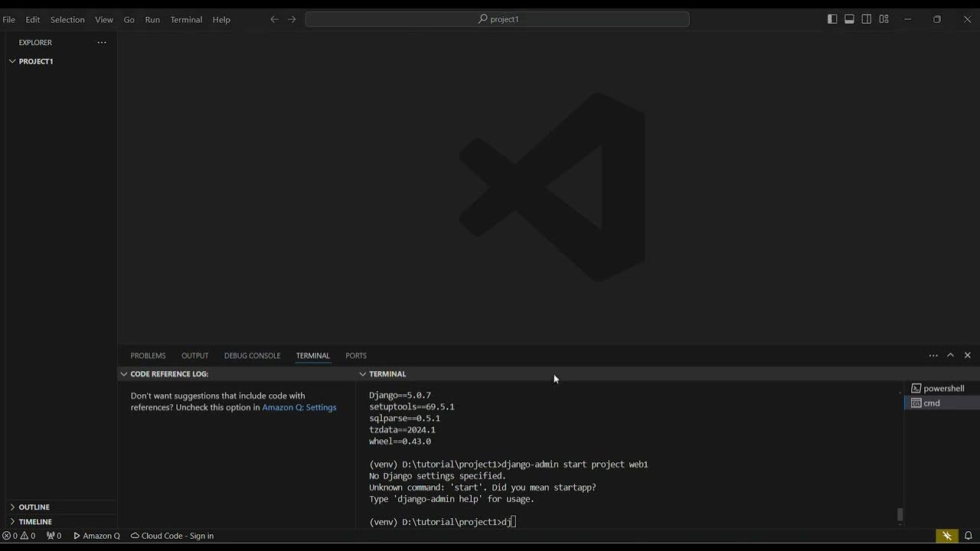The height and width of the screenshot is (551, 980).
Task: Toggle secondary side bar layout icon
Action: tap(867, 19)
